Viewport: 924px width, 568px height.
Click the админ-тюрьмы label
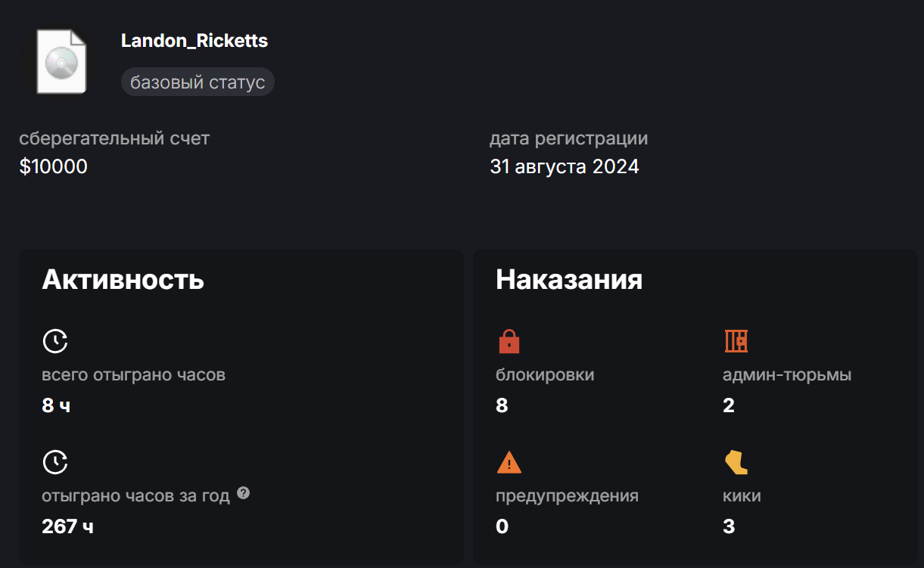click(787, 374)
